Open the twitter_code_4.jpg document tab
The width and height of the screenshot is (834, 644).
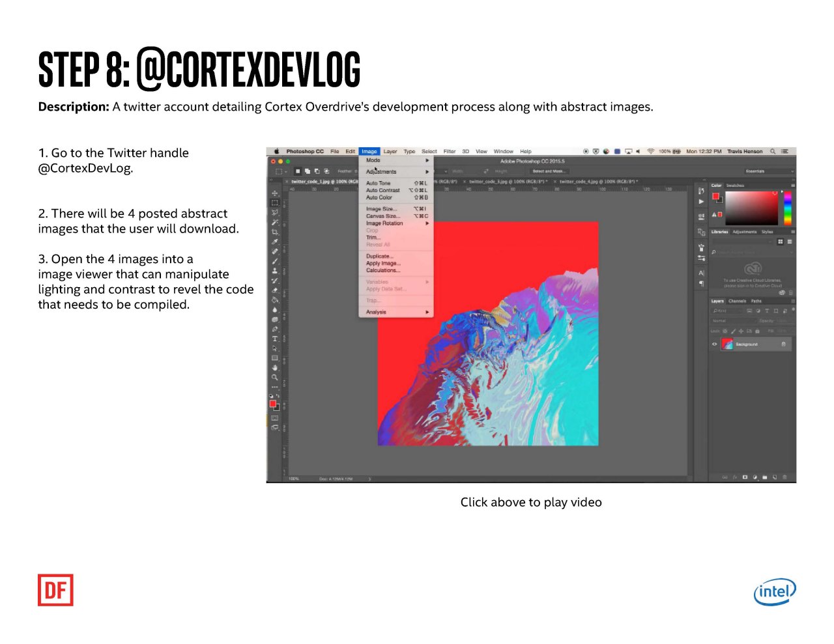(596, 182)
